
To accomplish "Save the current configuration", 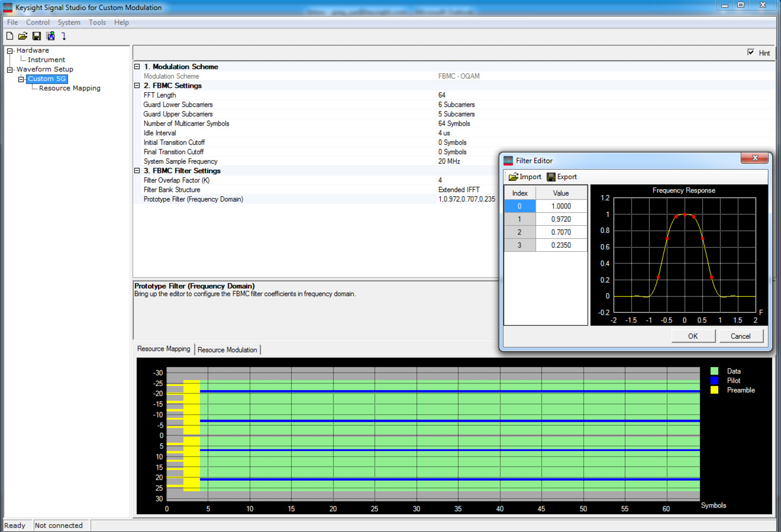I will 37,36.
